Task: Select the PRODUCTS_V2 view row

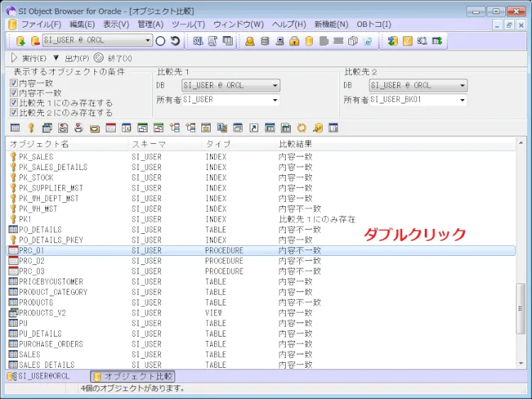Action: pos(261,313)
